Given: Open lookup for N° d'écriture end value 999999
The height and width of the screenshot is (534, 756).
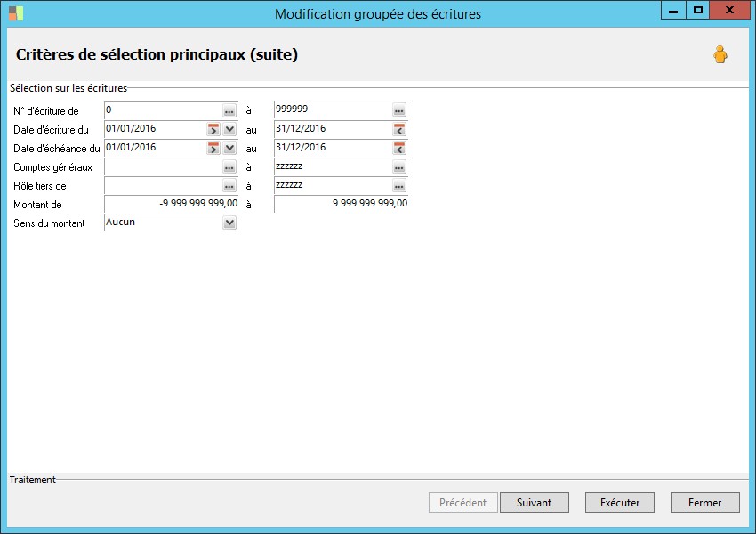Looking at the screenshot, I should click(398, 111).
